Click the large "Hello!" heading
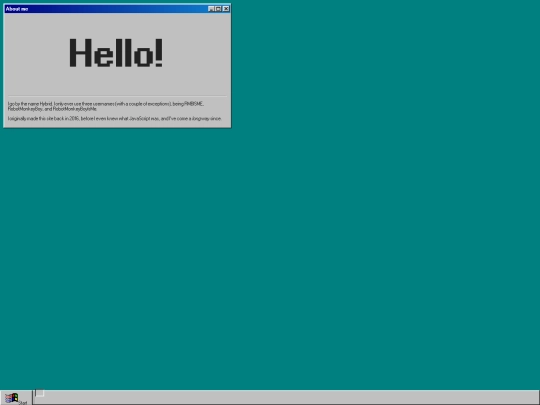The height and width of the screenshot is (405, 540). click(x=116, y=53)
